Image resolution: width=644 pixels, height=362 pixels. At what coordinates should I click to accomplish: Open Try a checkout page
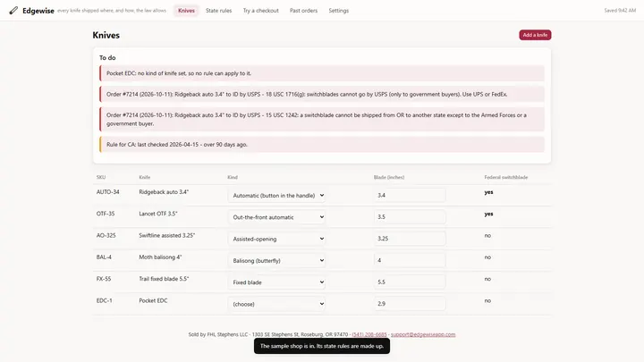coord(260,11)
